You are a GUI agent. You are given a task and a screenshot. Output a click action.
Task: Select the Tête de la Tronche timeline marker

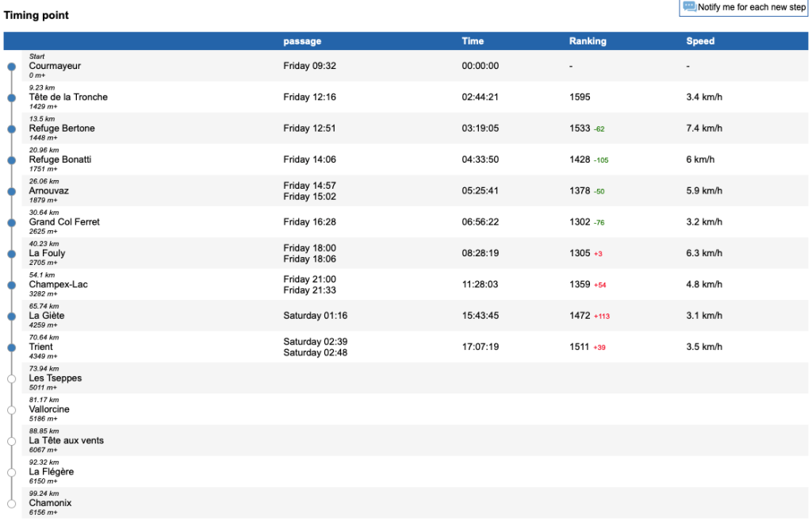click(x=11, y=98)
